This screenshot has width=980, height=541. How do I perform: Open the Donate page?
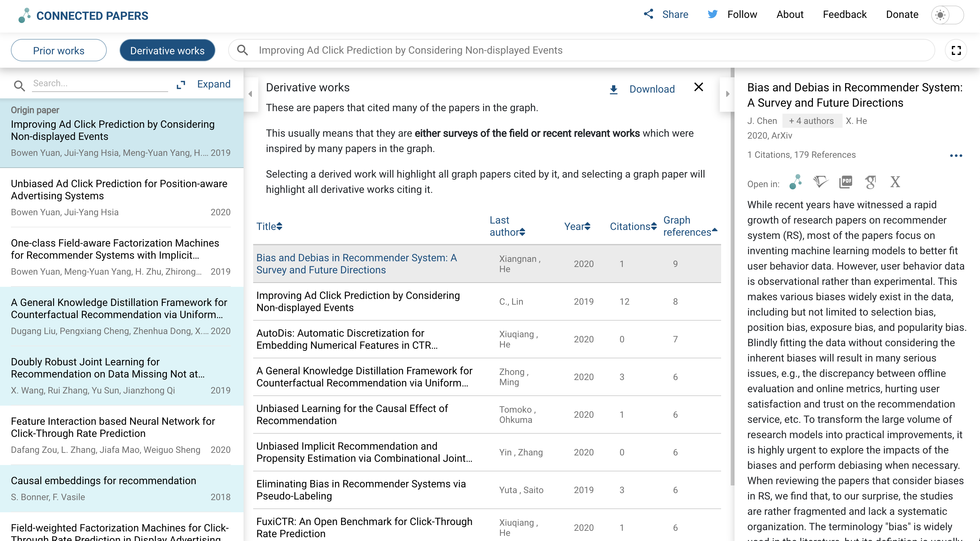pyautogui.click(x=902, y=14)
